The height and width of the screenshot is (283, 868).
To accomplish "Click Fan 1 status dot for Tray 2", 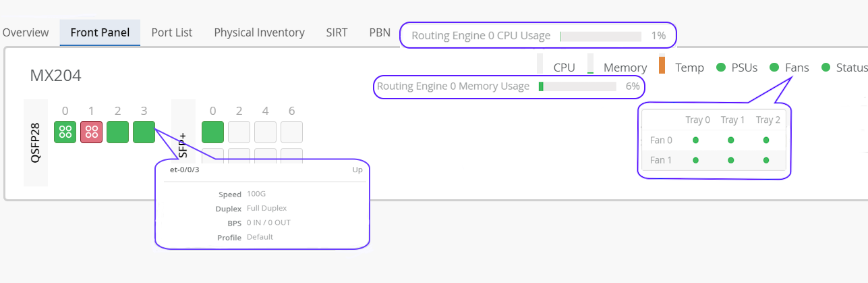I will [765, 160].
